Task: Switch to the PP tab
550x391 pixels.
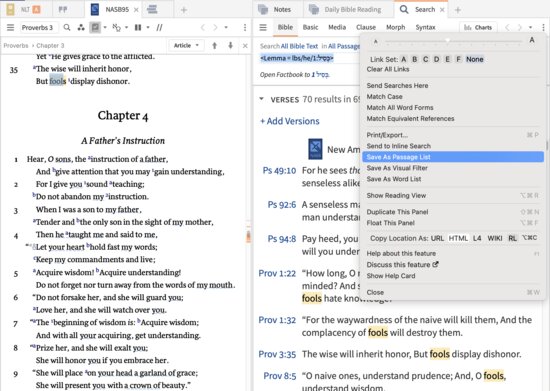Action: click(63, 9)
